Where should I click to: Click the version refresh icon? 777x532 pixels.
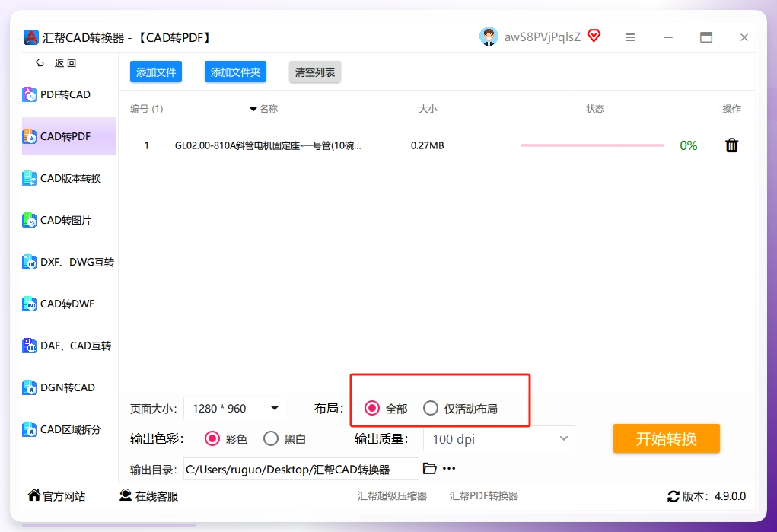point(673,496)
